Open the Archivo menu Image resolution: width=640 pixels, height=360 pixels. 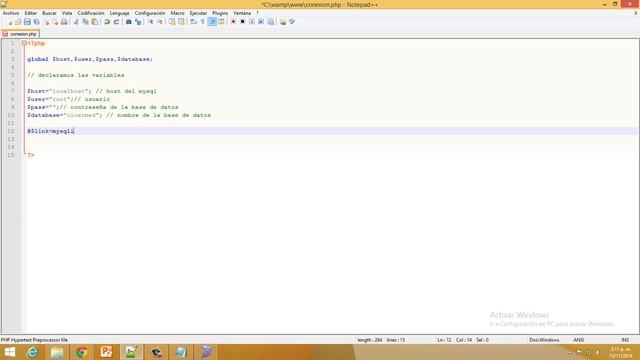pyautogui.click(x=11, y=13)
